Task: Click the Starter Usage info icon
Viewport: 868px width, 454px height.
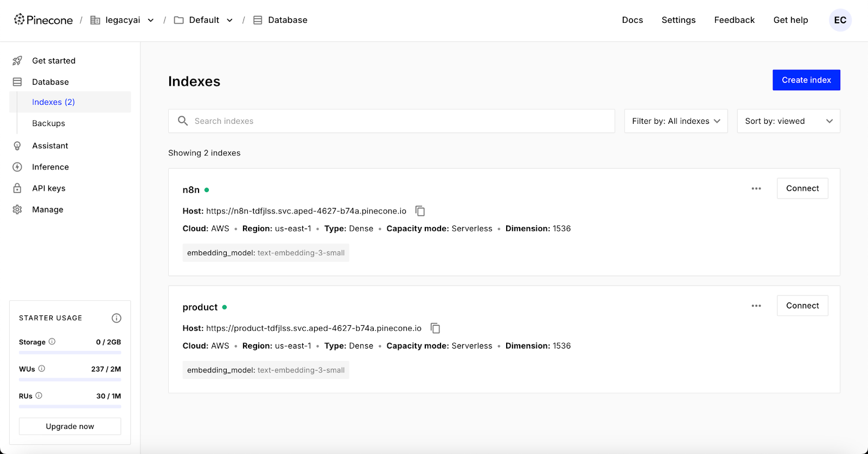Action: click(117, 318)
